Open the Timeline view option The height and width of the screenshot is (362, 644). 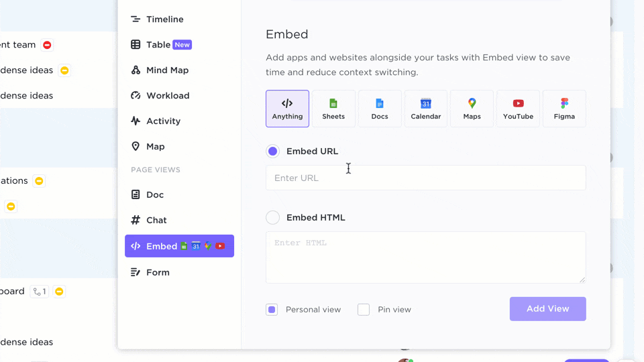pyautogui.click(x=164, y=19)
